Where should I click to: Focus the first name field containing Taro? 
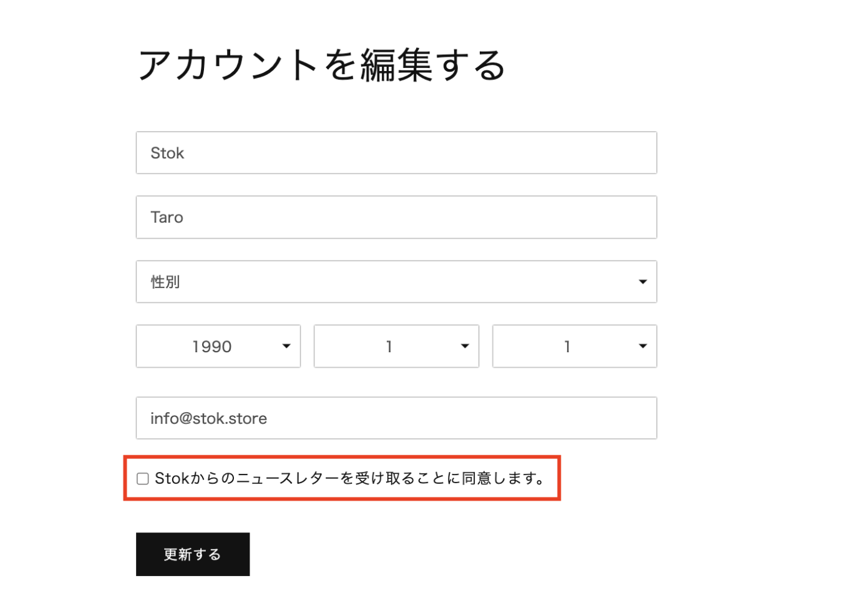coord(396,217)
